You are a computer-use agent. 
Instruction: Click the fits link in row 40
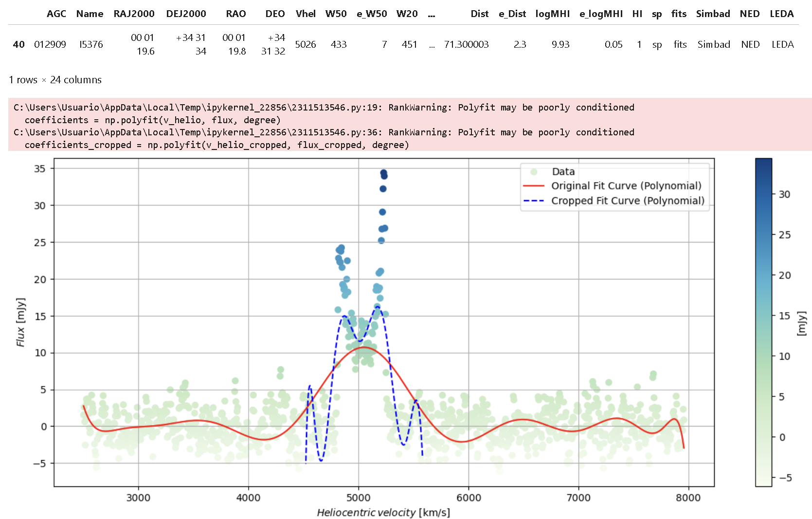(x=680, y=44)
